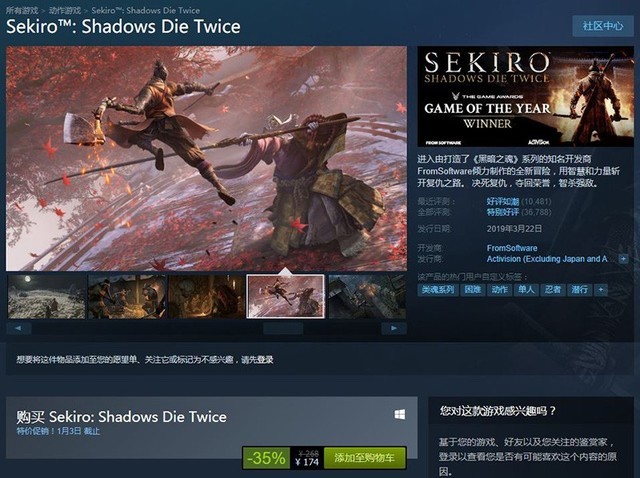This screenshot has width=640, height=478.
Task: Select the second thumbnail with sword fighters
Action: pos(127,297)
